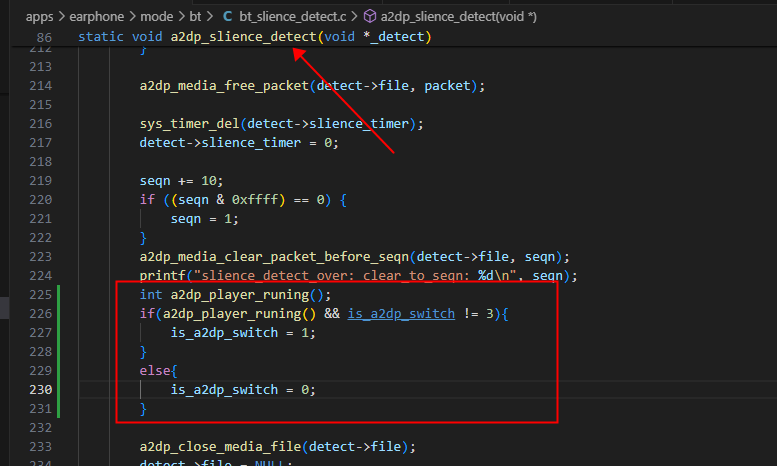Viewport: 777px width, 466px height.
Task: Open the 'bt' breadcrumb folder
Action: (195, 16)
